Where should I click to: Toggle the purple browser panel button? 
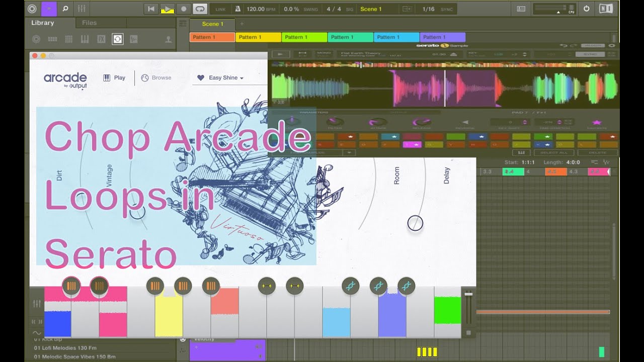[49, 9]
